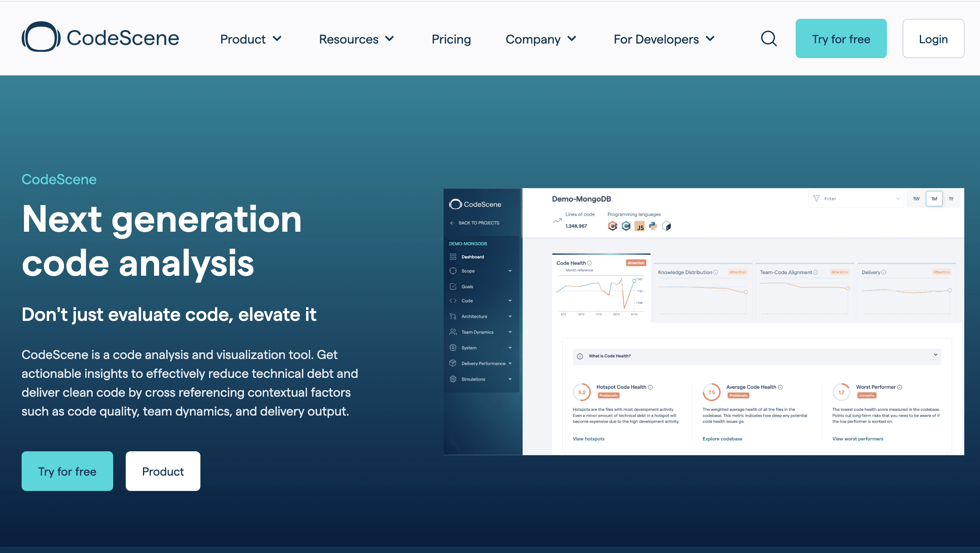The width and height of the screenshot is (980, 553).
Task: Click the lines of code value 1,248,967
Action: tap(576, 226)
